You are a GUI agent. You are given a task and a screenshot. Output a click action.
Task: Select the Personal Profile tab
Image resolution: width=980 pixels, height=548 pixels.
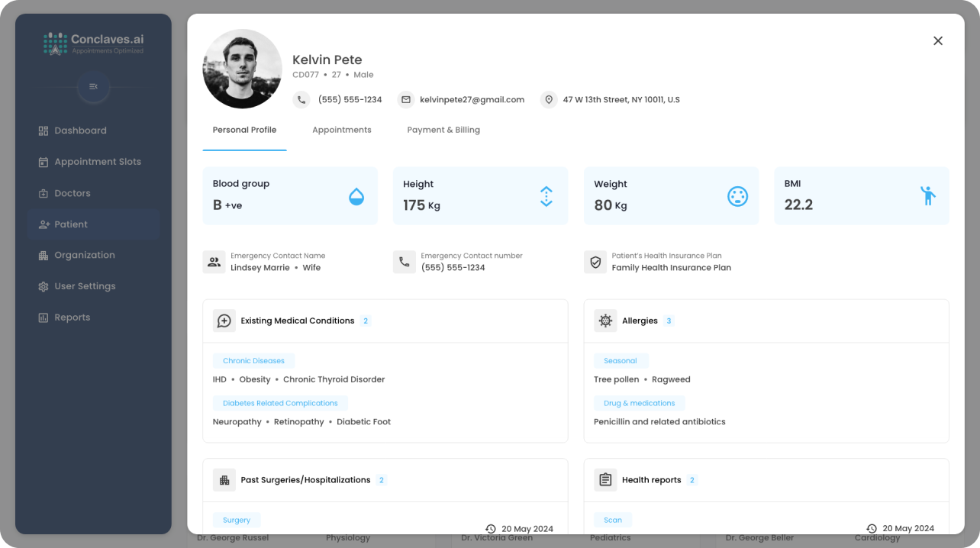(244, 130)
